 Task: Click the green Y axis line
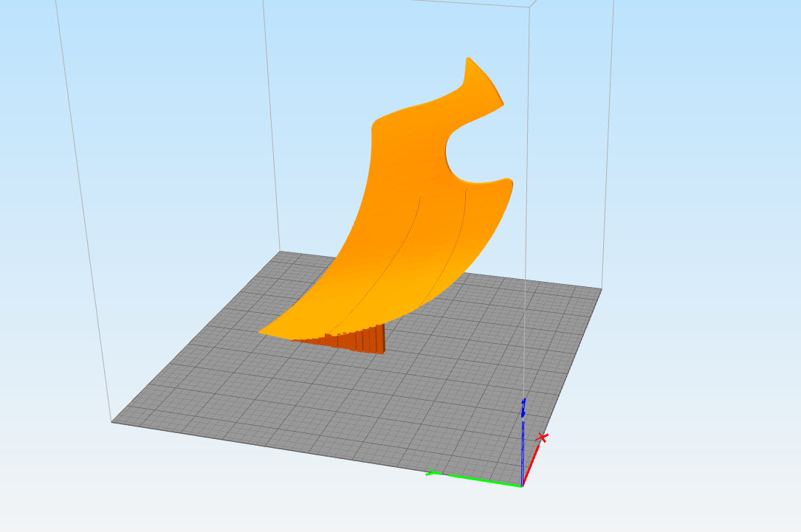click(474, 478)
